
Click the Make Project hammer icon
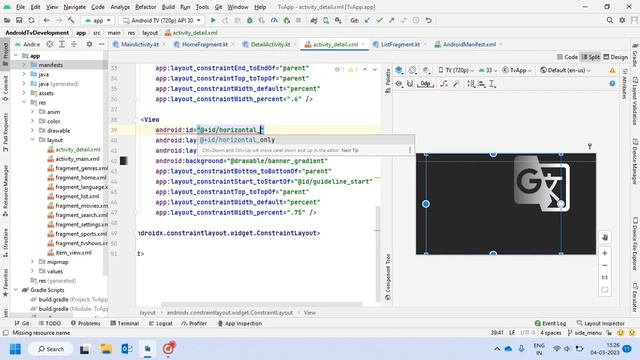pos(71,20)
